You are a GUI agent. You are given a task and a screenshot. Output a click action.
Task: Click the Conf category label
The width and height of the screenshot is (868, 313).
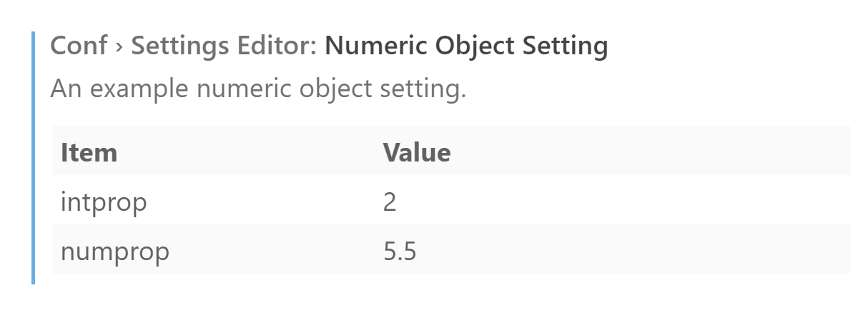[79, 46]
